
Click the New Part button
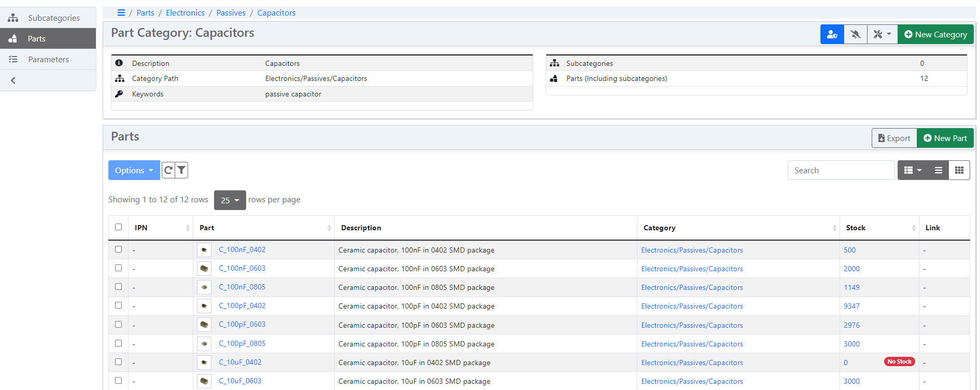pyautogui.click(x=945, y=138)
